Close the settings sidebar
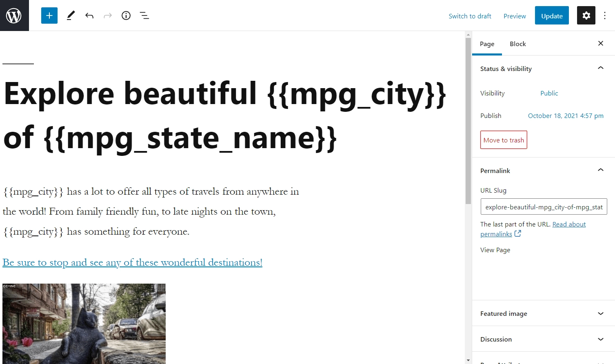 601,43
